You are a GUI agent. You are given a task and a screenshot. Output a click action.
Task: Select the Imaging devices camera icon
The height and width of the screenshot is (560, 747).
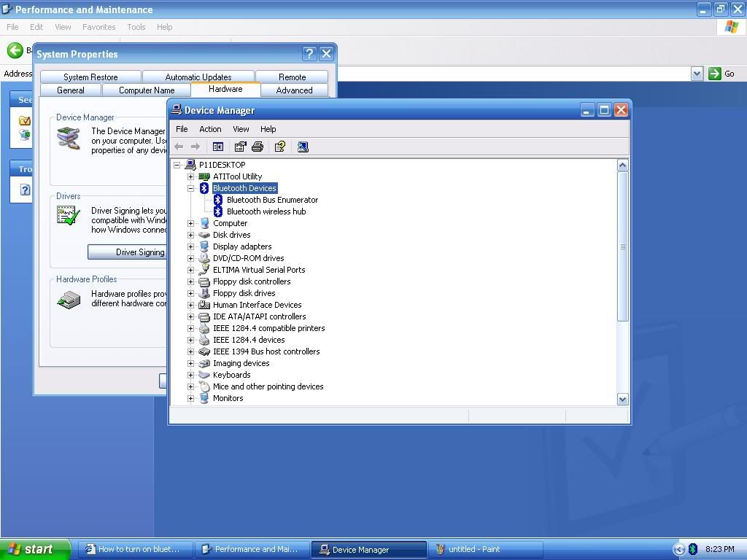tap(204, 363)
